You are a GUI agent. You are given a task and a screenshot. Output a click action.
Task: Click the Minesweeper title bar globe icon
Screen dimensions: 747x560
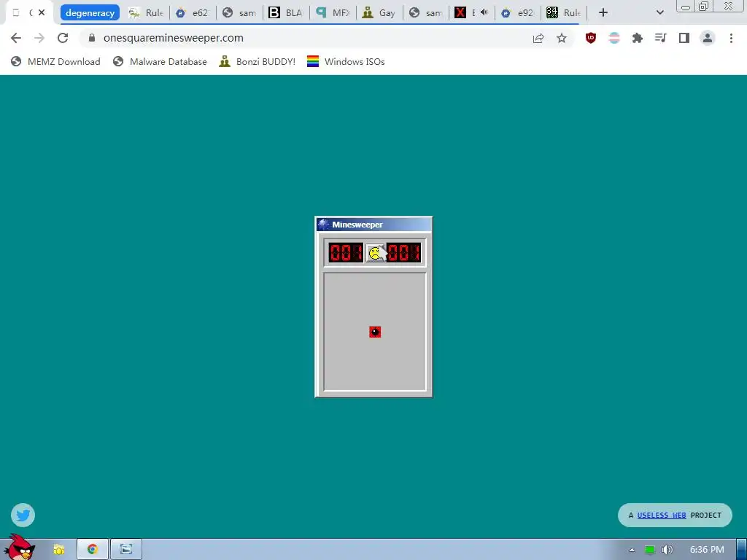[323, 225]
